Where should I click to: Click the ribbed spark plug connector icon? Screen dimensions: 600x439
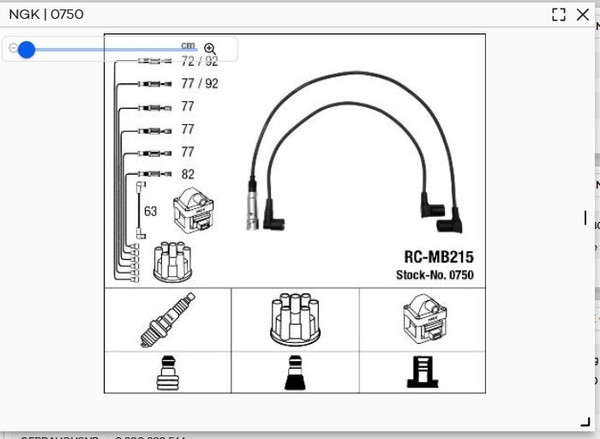tap(168, 373)
